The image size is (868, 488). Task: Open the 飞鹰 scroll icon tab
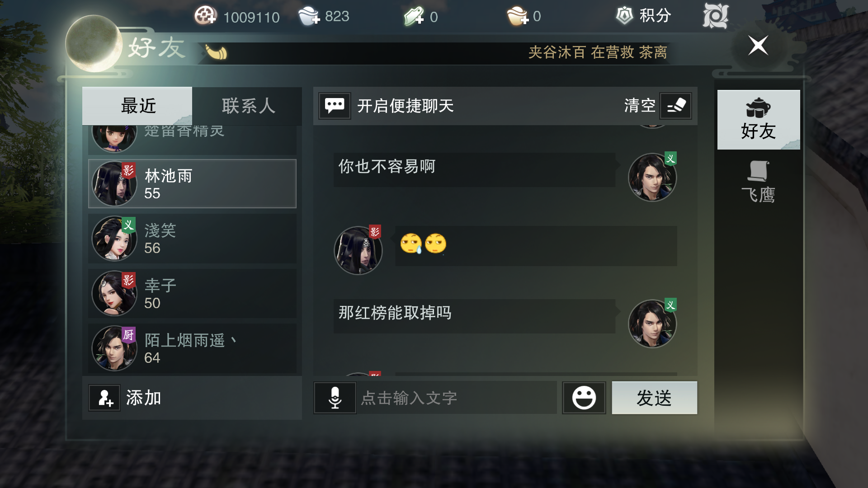click(758, 182)
